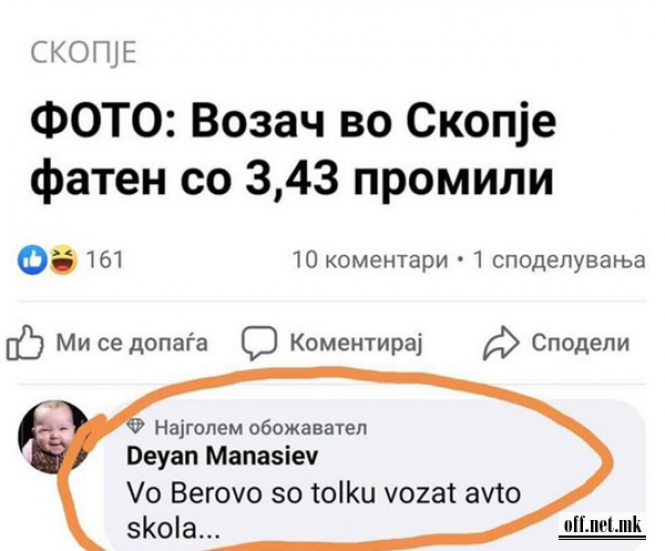Click the Сподели button label
This screenshot has width=665, height=551.
[581, 342]
